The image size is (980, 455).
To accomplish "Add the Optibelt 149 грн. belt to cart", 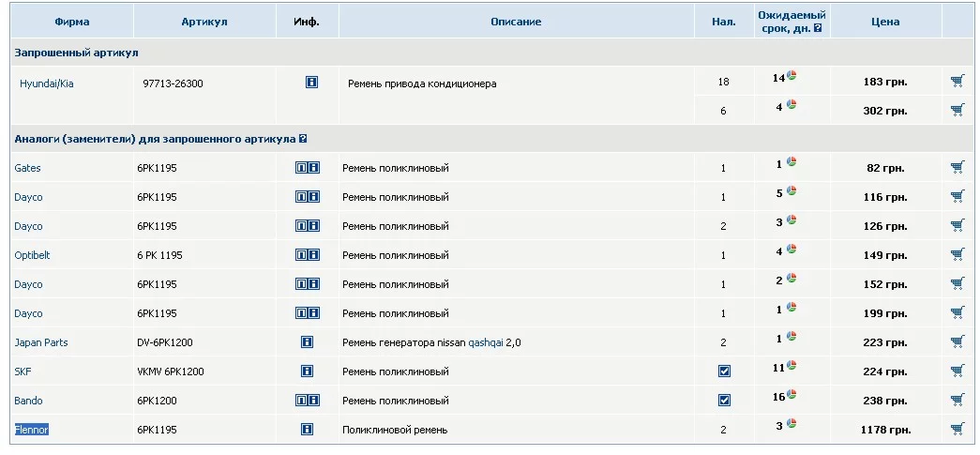I will point(957,254).
